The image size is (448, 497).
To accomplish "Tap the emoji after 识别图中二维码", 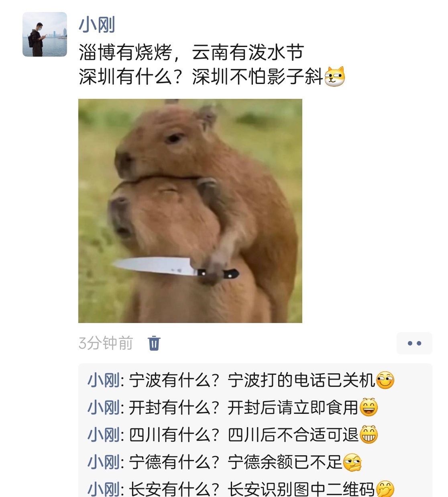I will [385, 489].
